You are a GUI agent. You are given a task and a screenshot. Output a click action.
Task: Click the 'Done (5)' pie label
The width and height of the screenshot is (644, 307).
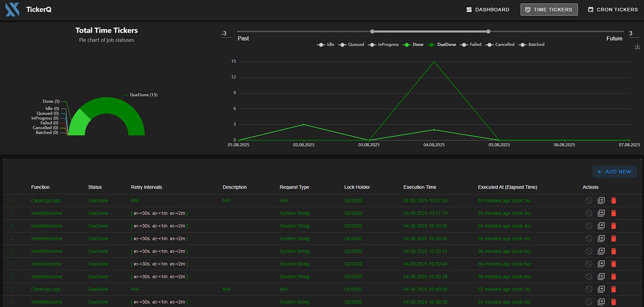pos(51,101)
